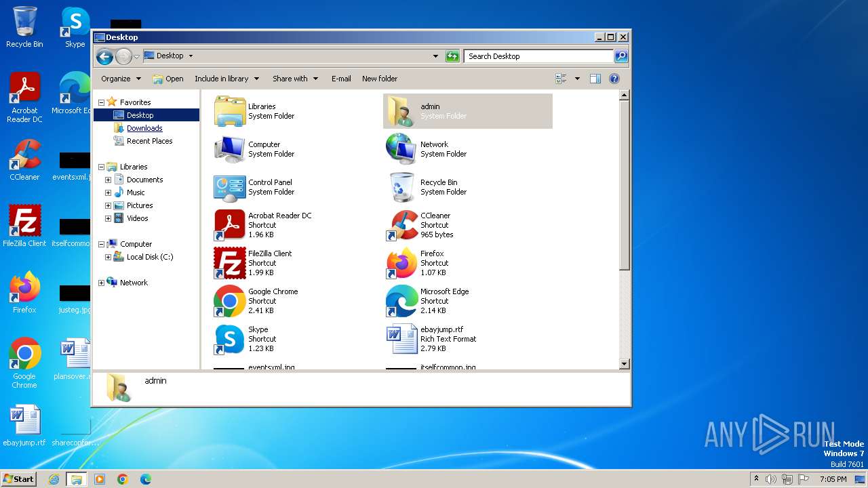Open Google Chrome from the taskbar
This screenshot has width=868, height=488.
click(x=123, y=479)
